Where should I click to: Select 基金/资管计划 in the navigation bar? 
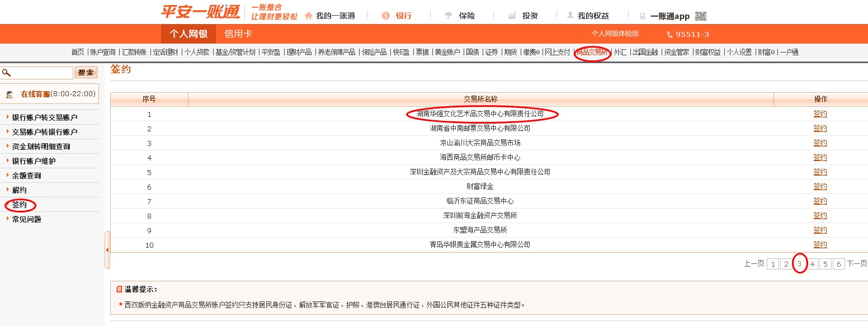click(235, 53)
